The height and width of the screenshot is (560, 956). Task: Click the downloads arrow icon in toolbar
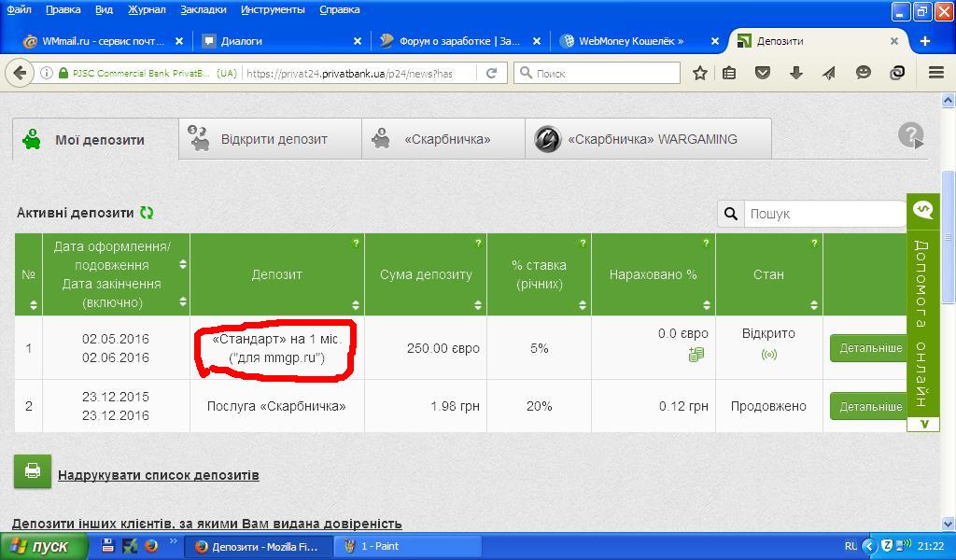click(x=796, y=73)
